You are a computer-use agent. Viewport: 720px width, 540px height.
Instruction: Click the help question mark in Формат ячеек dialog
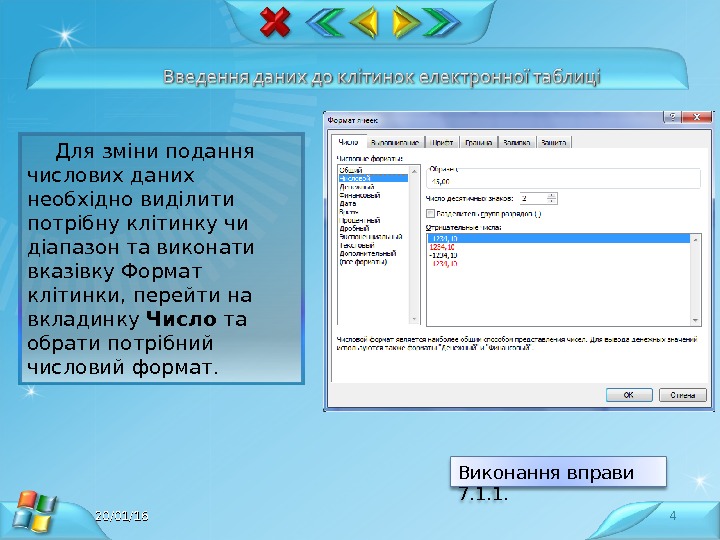pyautogui.click(x=672, y=117)
